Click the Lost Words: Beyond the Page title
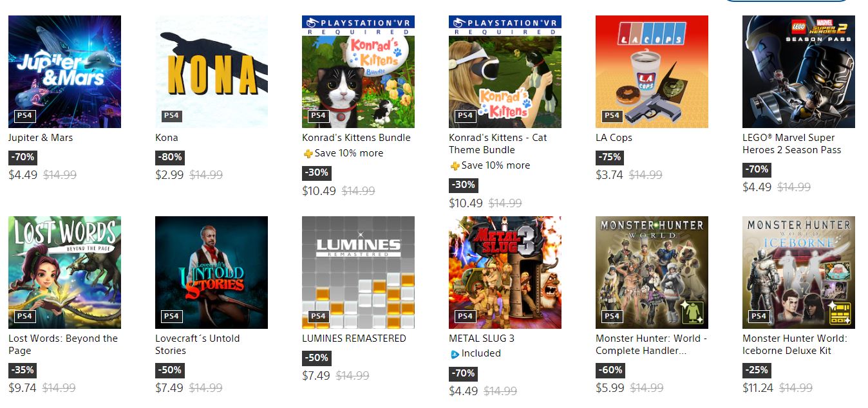This screenshot has height=408, width=868. (x=63, y=344)
